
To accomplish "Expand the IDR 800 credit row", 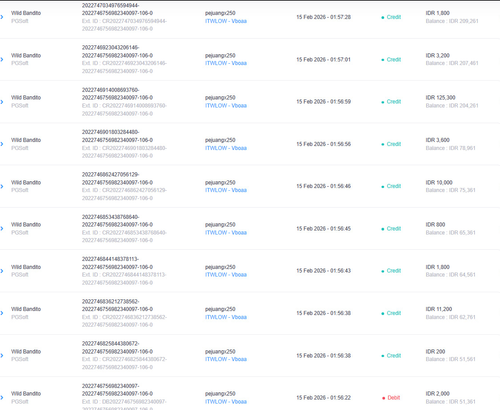I will click(2, 229).
